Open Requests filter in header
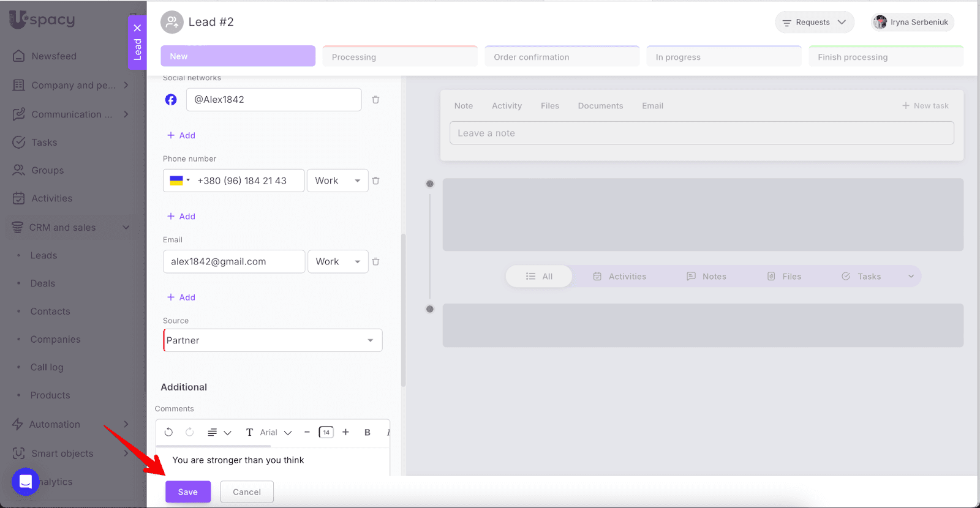This screenshot has height=508, width=980. click(x=814, y=22)
